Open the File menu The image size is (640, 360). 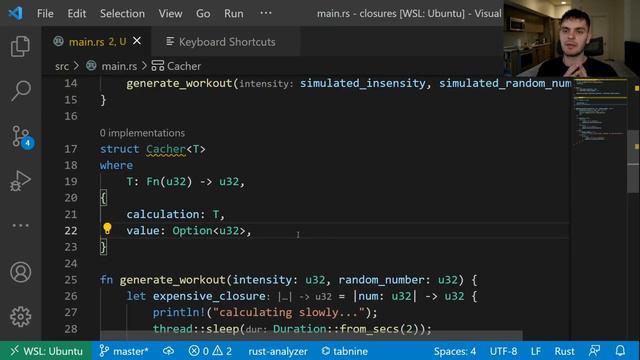(45, 13)
